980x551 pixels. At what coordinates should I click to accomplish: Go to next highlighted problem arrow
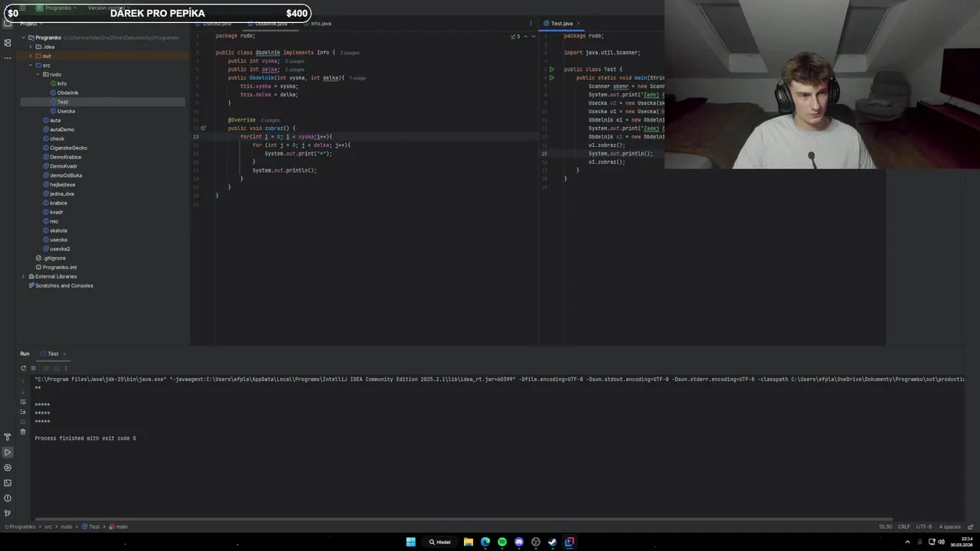coord(534,36)
